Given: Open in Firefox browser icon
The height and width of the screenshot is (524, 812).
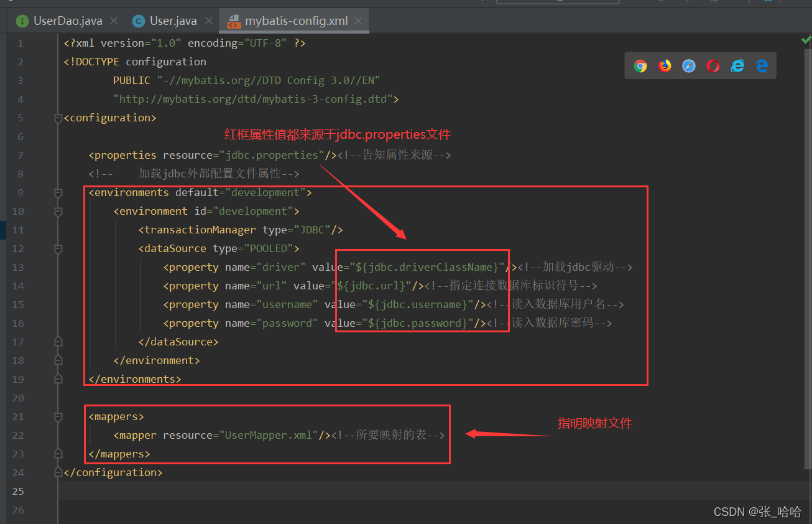Looking at the screenshot, I should tap(665, 66).
